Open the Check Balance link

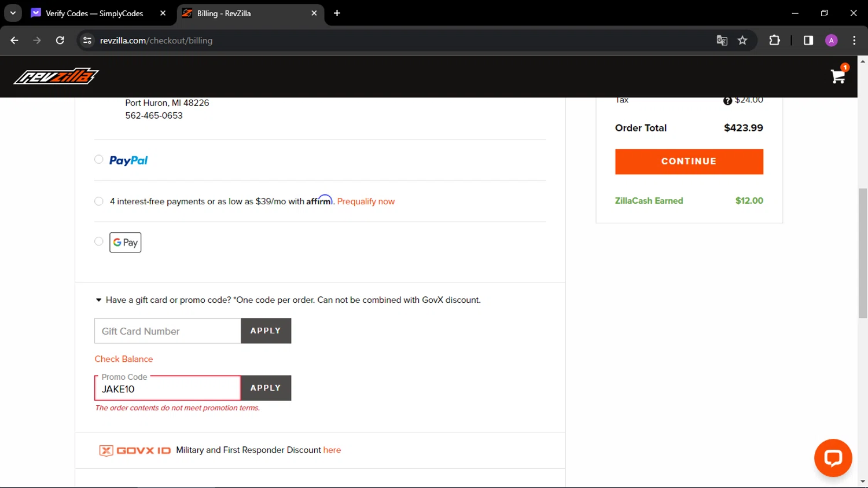click(x=124, y=359)
